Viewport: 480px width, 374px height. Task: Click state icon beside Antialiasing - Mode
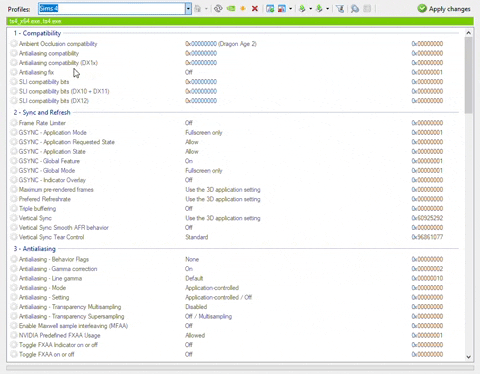[14, 288]
